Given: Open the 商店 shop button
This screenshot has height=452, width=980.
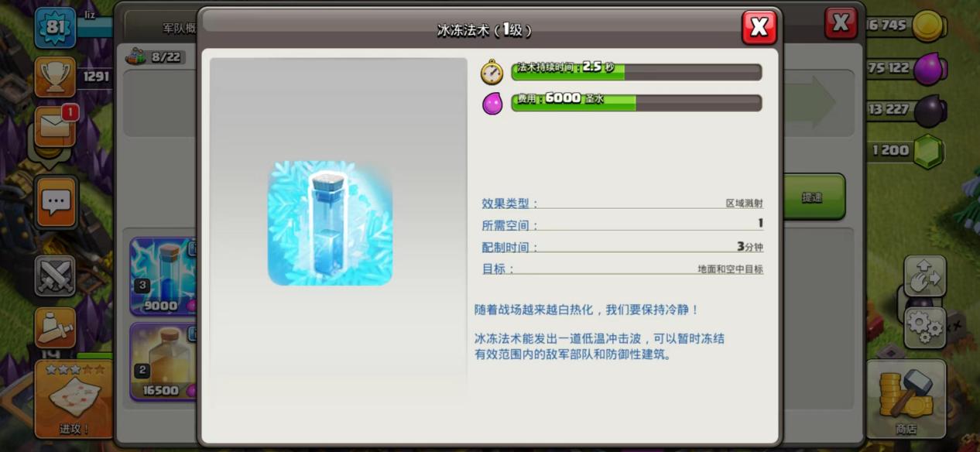Looking at the screenshot, I should point(906,399).
